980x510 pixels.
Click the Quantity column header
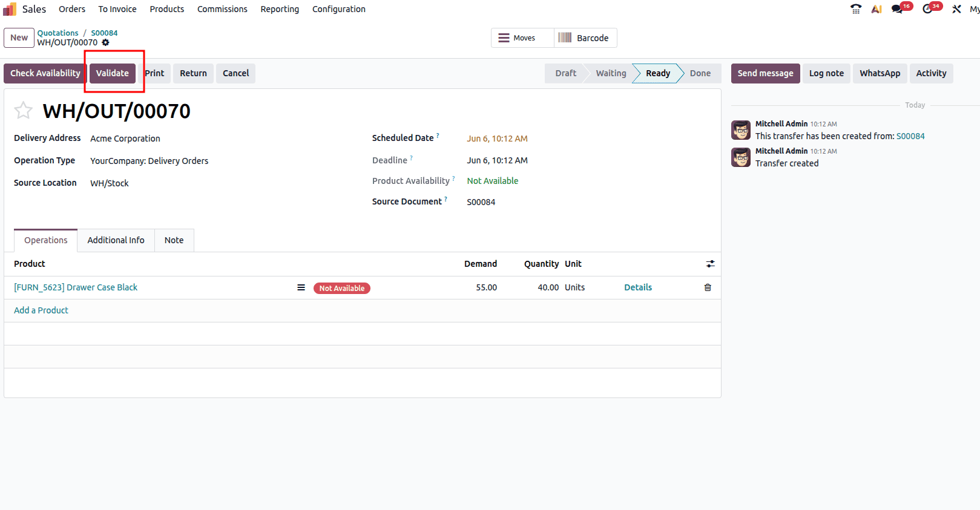[541, 264]
